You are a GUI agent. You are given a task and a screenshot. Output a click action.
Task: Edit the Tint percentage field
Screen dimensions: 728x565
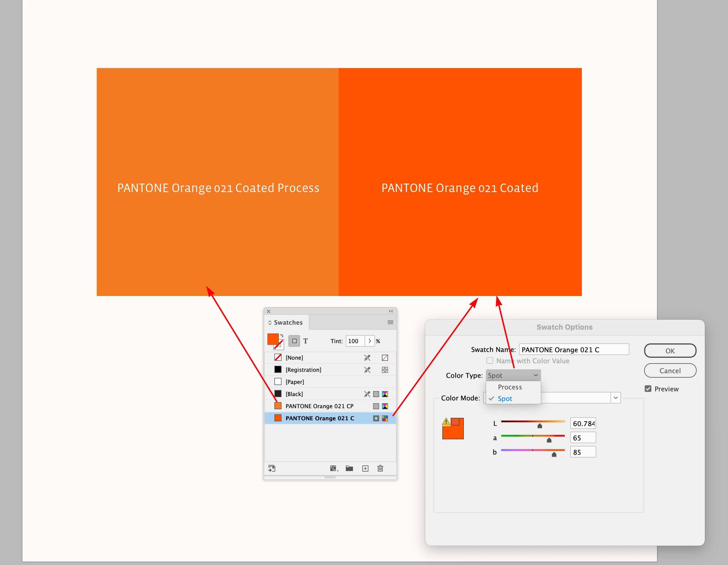pos(355,341)
